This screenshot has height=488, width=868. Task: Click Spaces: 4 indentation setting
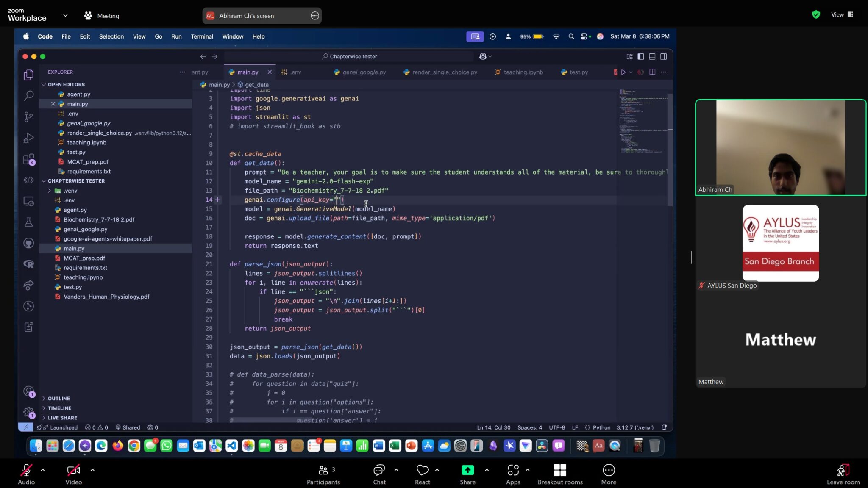(x=529, y=427)
